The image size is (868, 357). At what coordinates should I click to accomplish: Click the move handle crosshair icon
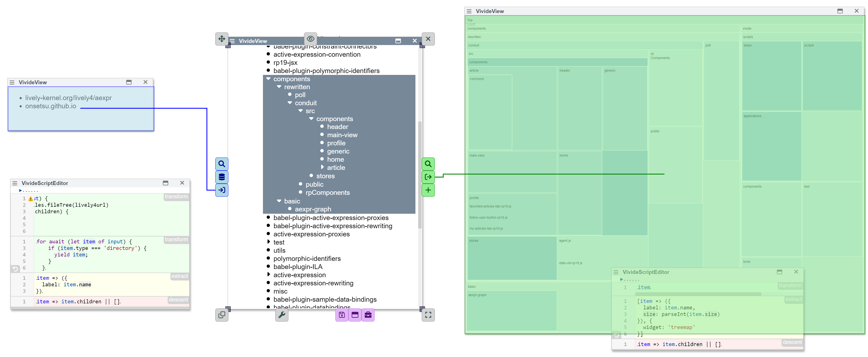pyautogui.click(x=221, y=39)
